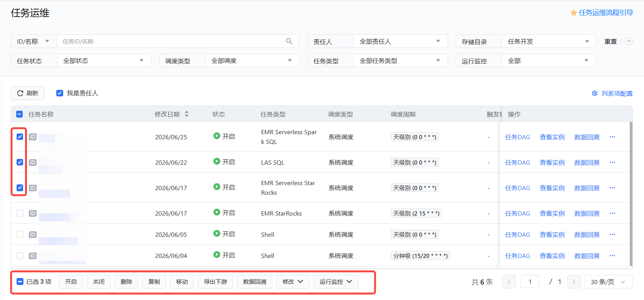Image resolution: width=644 pixels, height=300 pixels.
Task: Check the checkbox for the 2026/06/05 Shell row
Action: point(20,234)
